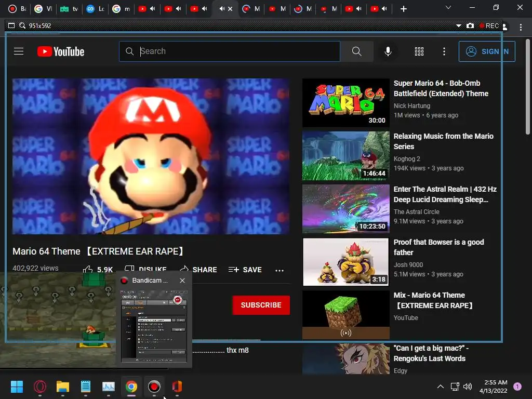The height and width of the screenshot is (399, 532).
Task: Open the system monitor taskbar app
Action: pyautogui.click(x=109, y=387)
